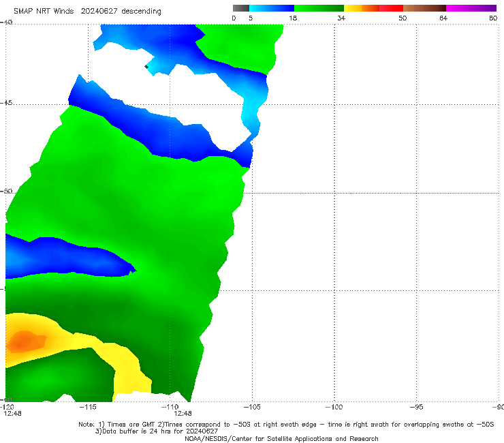Click the latitude label '-40'
Image resolution: width=504 pixels, height=443 pixels.
(x=6, y=22)
